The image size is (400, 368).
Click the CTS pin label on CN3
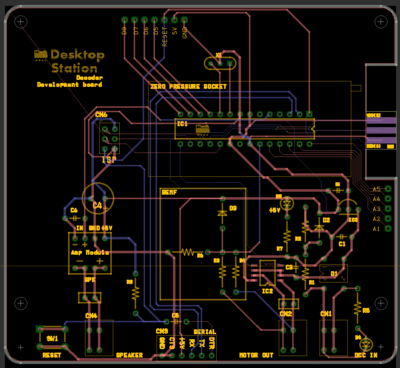click(x=172, y=344)
